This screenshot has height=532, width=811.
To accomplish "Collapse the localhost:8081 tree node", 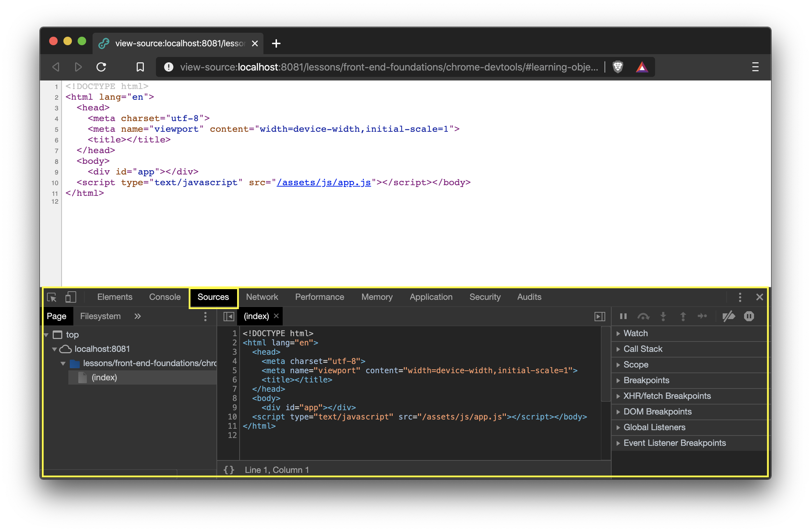I will click(x=54, y=349).
